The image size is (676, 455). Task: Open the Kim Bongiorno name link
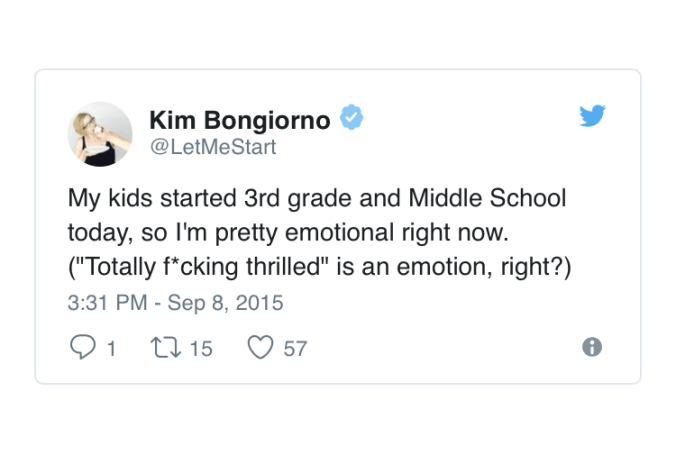click(240, 120)
